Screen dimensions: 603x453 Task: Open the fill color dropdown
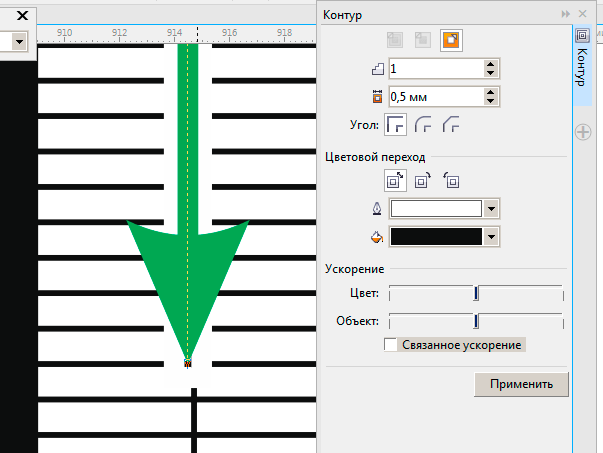pyautogui.click(x=491, y=237)
